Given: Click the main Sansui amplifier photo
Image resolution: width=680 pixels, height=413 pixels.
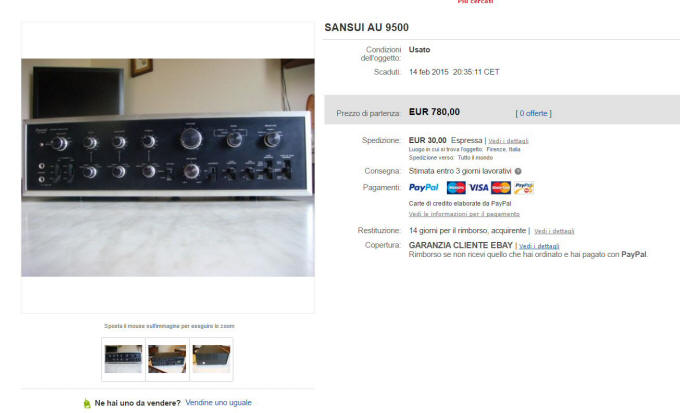Looking at the screenshot, I should [x=168, y=167].
